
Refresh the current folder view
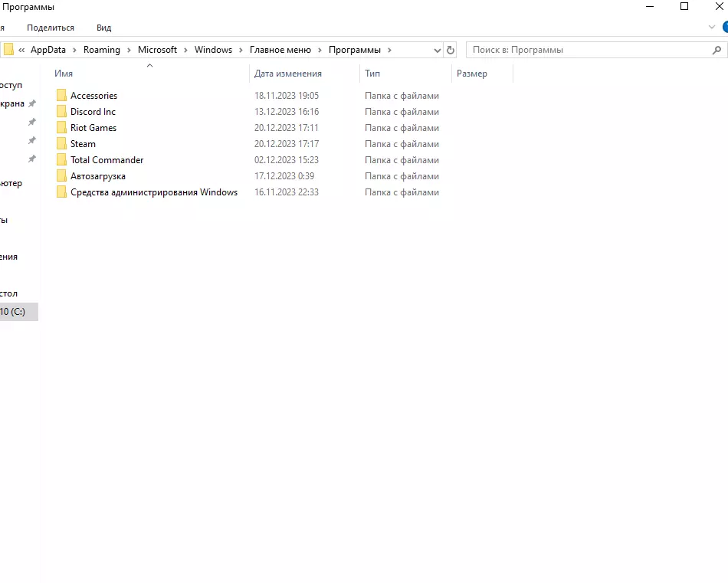point(451,50)
